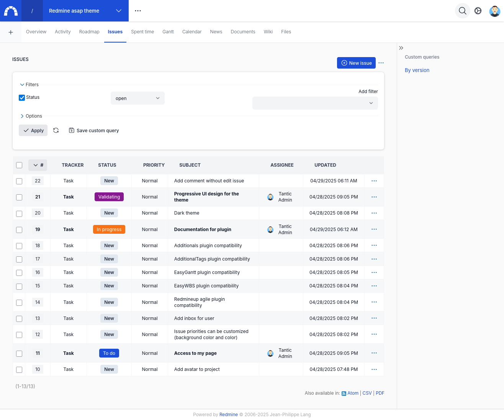
Task: Sort by Updated column header
Action: pos(325,165)
